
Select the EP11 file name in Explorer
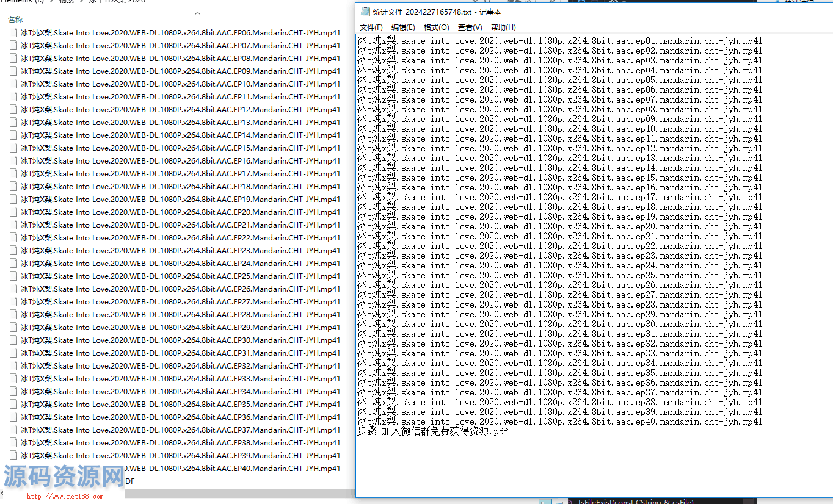pos(181,96)
